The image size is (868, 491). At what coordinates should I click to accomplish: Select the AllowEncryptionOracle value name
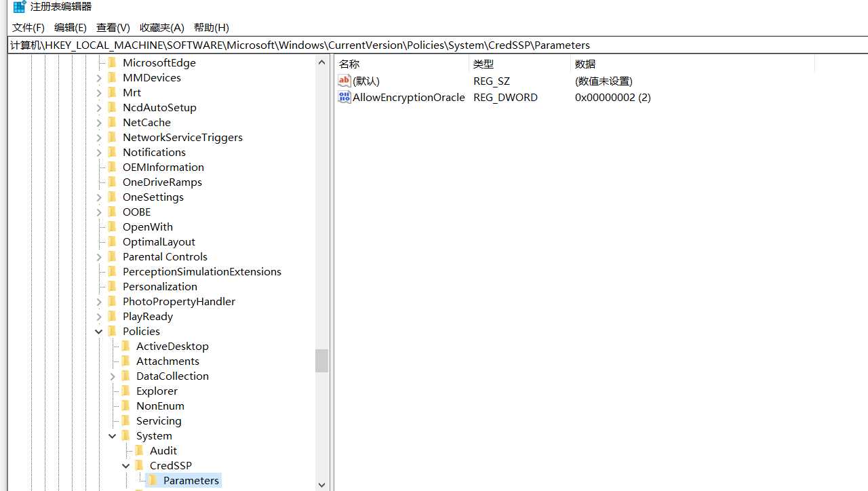409,97
